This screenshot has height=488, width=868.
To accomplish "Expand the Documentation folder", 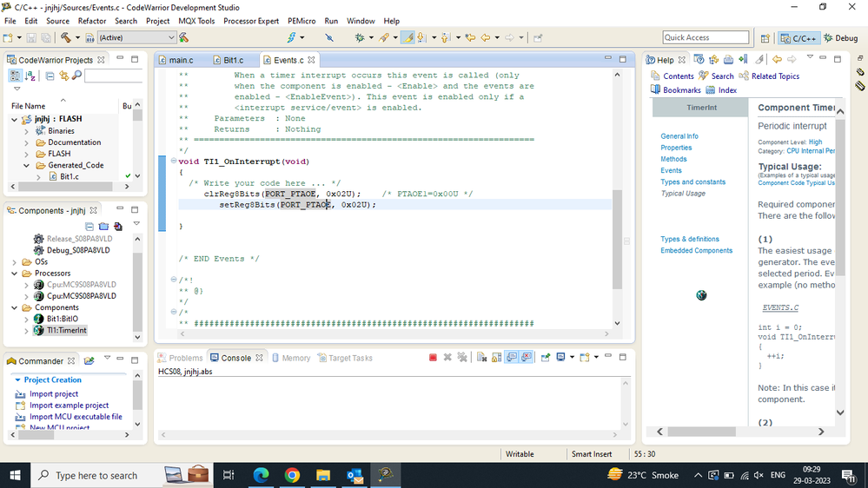I will pos(26,142).
